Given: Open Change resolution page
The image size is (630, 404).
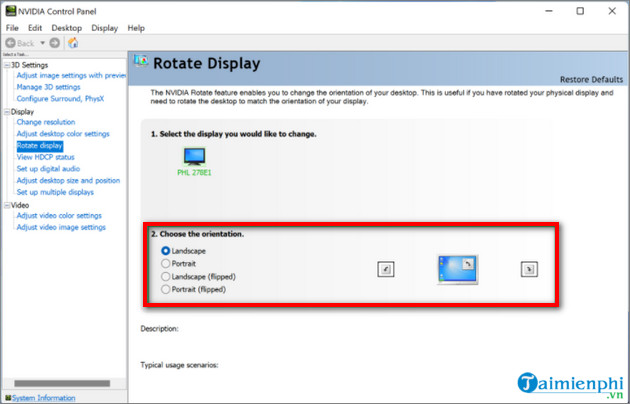Looking at the screenshot, I should click(x=46, y=122).
